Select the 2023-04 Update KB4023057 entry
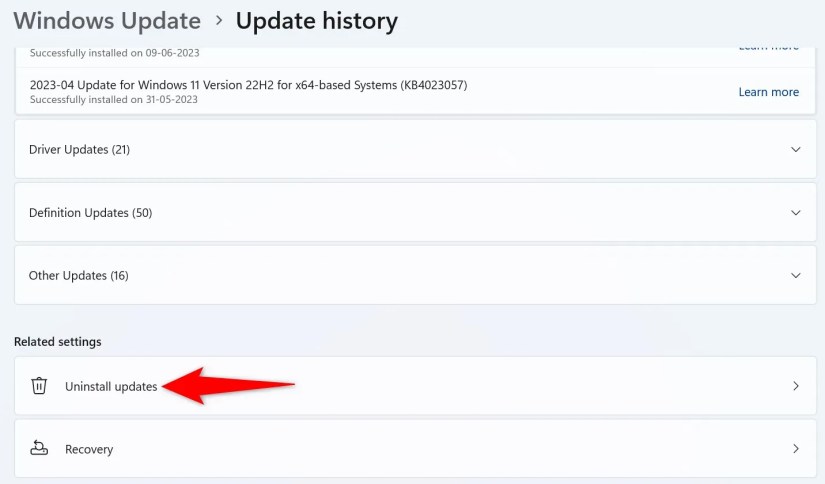 (415, 91)
